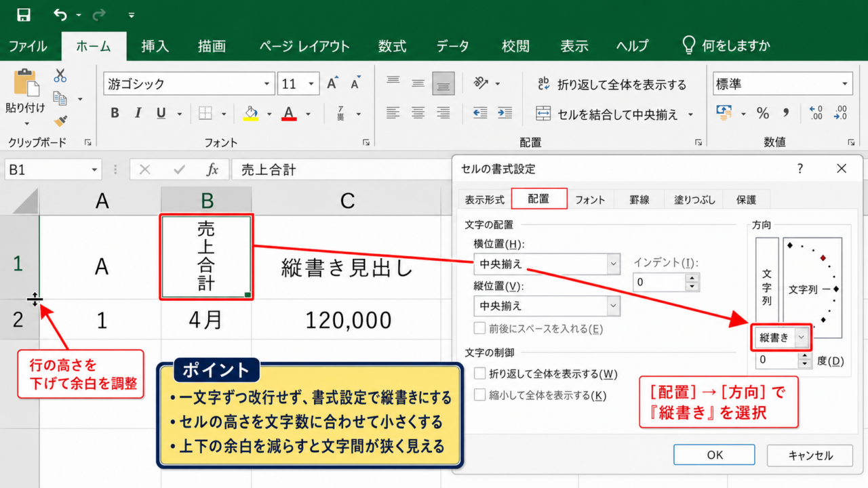
Task: Switch to the 挿入 ribbon tab
Action: 155,46
